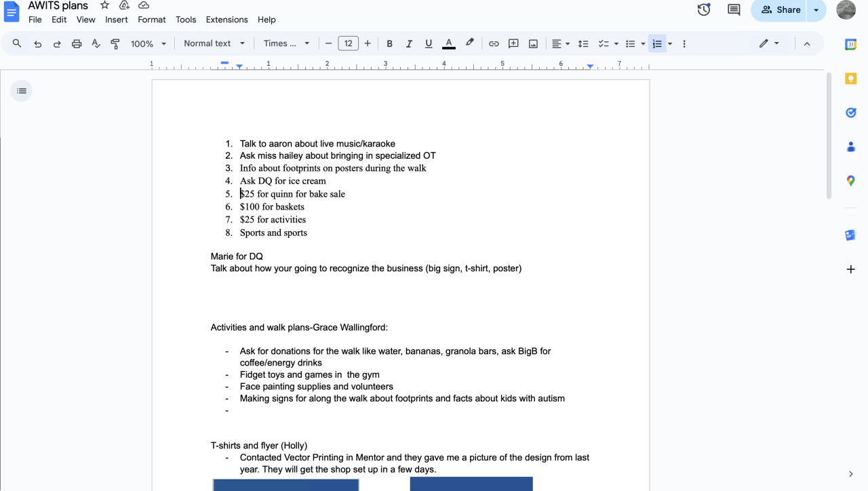Image resolution: width=868 pixels, height=491 pixels.
Task: Open the Normal text styles dropdown
Action: 214,43
